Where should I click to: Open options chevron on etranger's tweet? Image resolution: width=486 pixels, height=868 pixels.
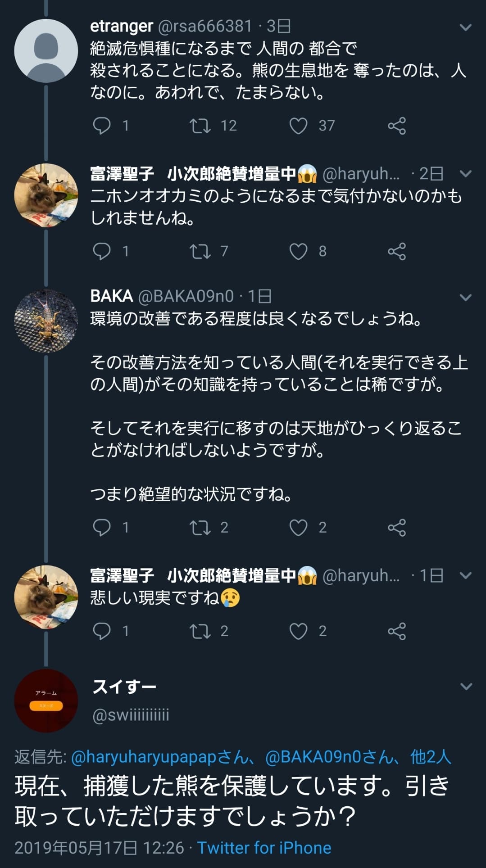(x=465, y=27)
